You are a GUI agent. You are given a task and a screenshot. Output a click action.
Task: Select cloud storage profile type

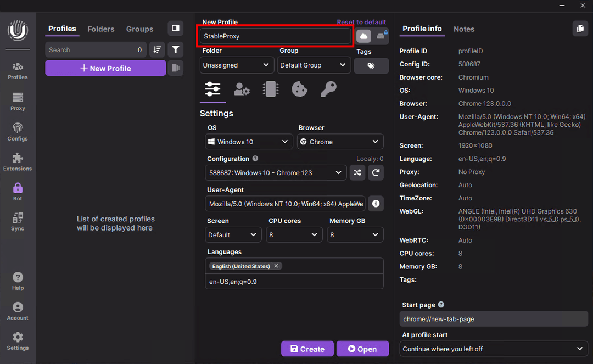click(363, 36)
